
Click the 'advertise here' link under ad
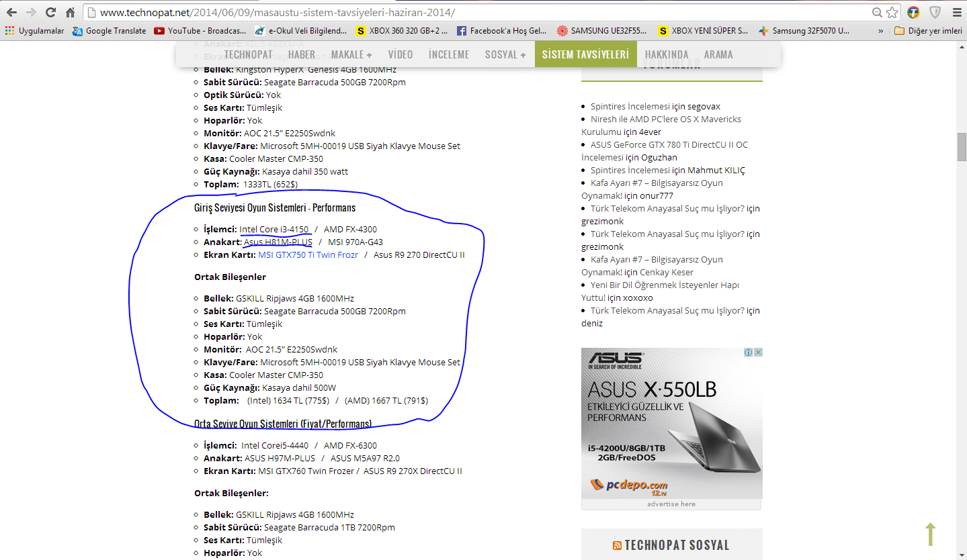(x=671, y=504)
